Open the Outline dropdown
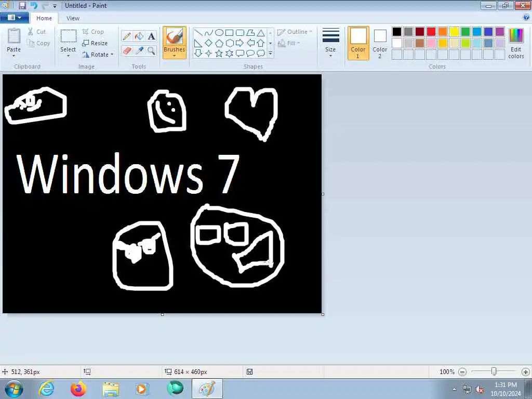The height and width of the screenshot is (399, 532). click(x=295, y=32)
